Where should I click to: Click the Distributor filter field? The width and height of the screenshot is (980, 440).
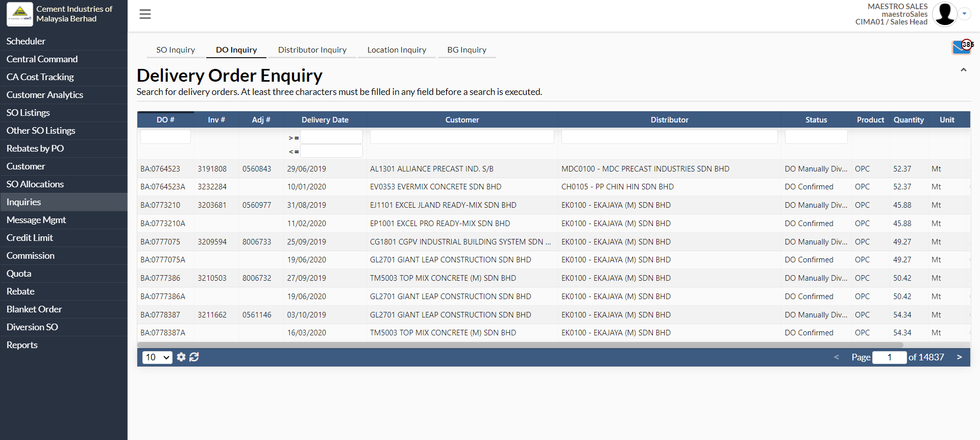coord(670,137)
